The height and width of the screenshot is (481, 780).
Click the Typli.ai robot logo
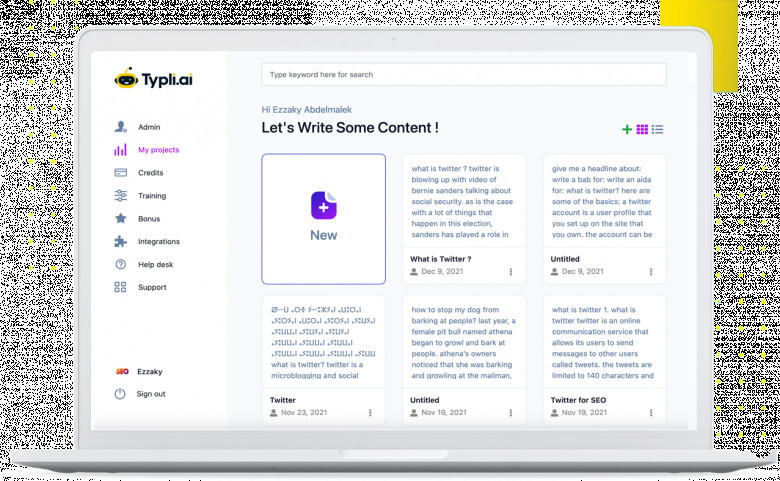(127, 78)
